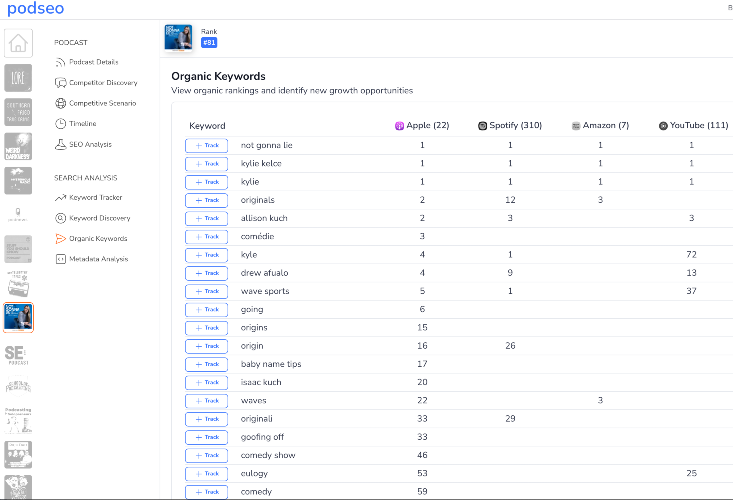Screen dimensions: 733x500
Task: Click the #81 rank badge
Action: coord(209,43)
